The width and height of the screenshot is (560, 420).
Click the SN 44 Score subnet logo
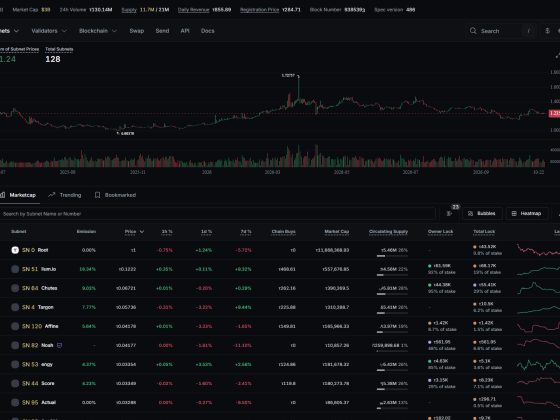(x=15, y=383)
